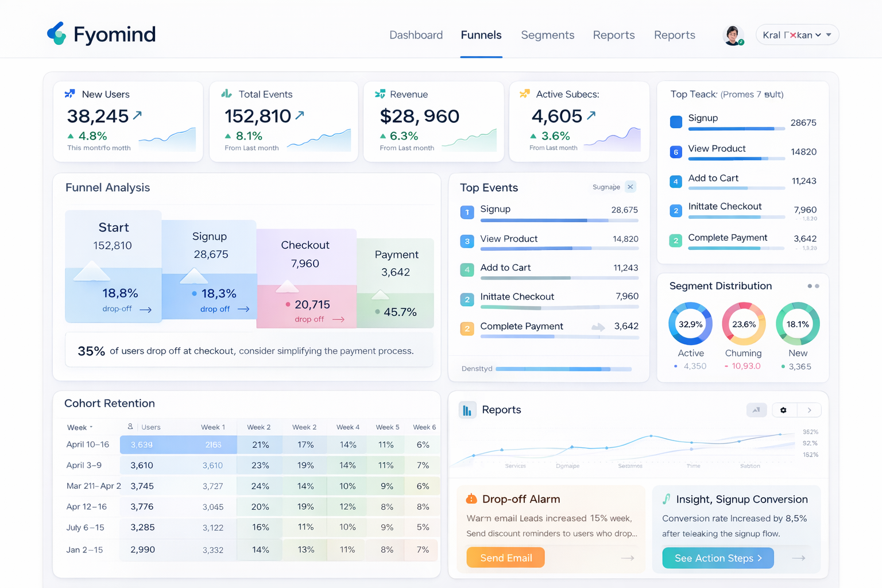This screenshot has width=882, height=588.
Task: Click the Revenue metric icon
Action: [x=380, y=94]
